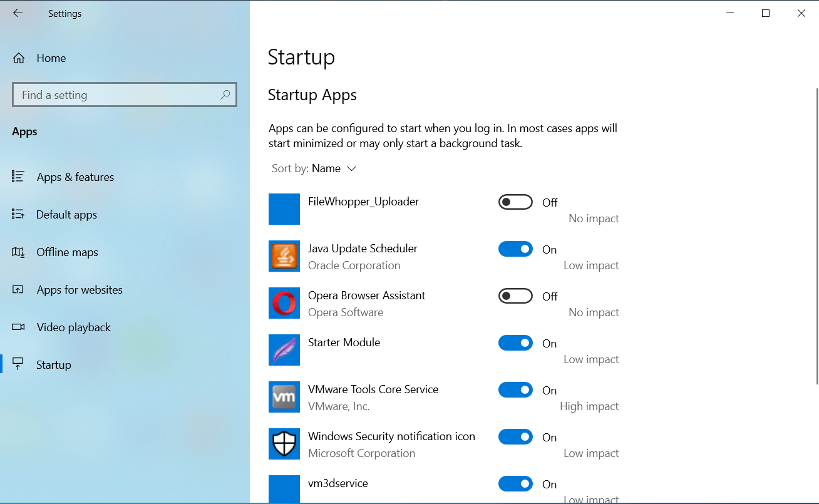Click the Home icon in sidebar
Image resolution: width=819 pixels, height=504 pixels.
tap(19, 58)
